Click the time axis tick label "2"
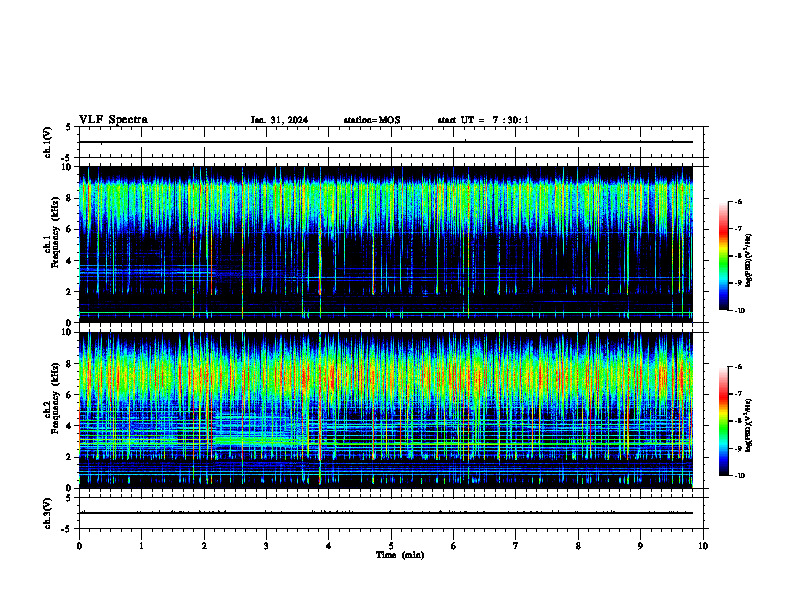Viewport: 792px width, 612px height. click(x=204, y=546)
